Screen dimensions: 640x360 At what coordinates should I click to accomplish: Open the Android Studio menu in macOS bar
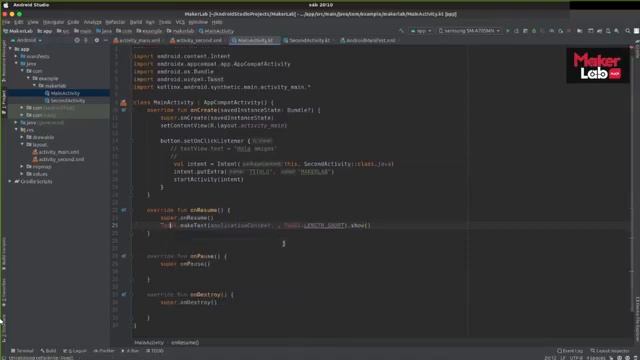31,5
